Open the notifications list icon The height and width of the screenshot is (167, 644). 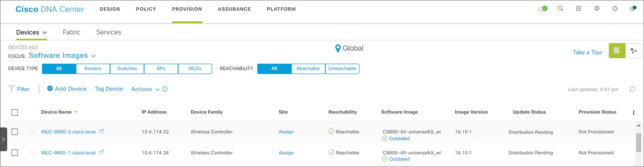click(x=632, y=8)
